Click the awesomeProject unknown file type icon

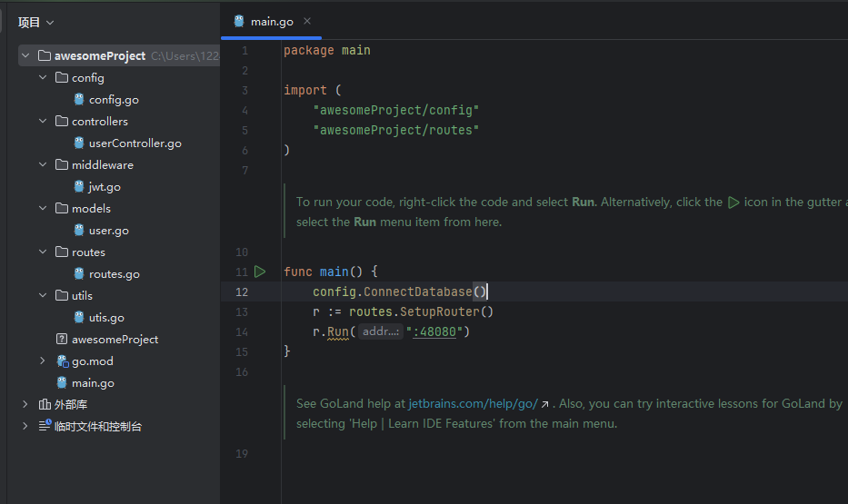pyautogui.click(x=62, y=340)
